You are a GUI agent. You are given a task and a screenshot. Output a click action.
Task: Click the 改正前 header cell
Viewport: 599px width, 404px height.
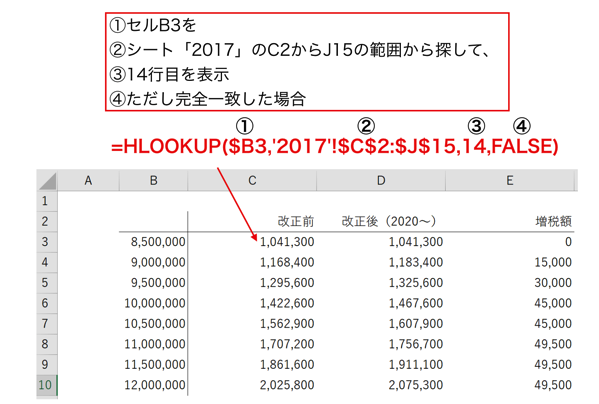click(252, 221)
